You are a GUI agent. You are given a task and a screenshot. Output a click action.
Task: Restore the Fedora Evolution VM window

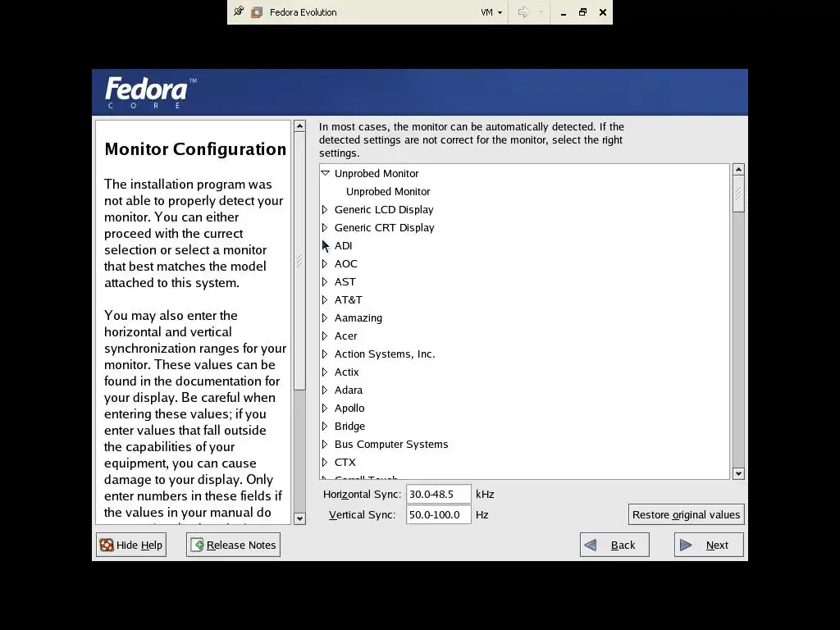583,11
